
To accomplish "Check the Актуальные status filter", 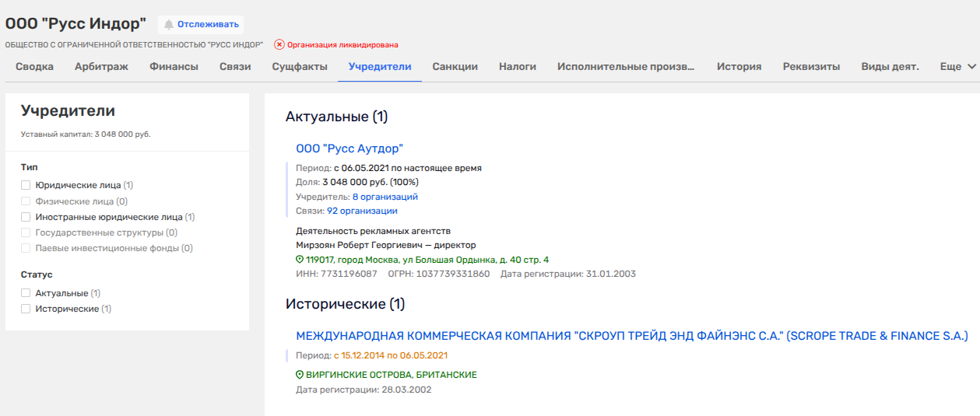I will [x=26, y=294].
